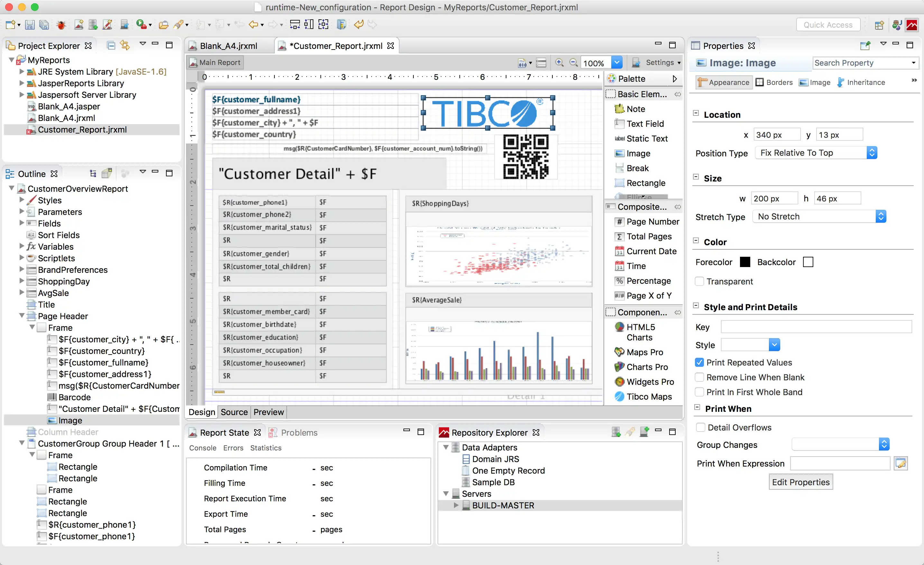Open Quick Access
Image resolution: width=924 pixels, height=565 pixels.
[x=828, y=24]
